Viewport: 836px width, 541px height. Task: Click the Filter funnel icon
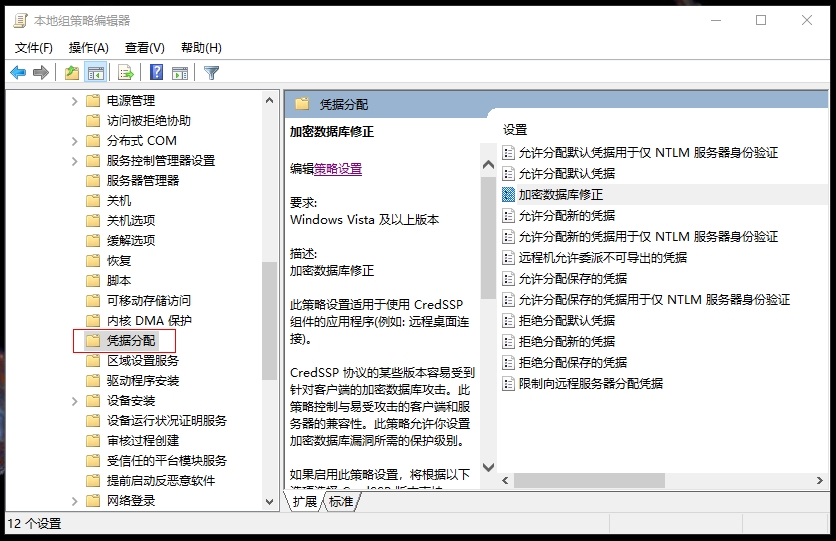(x=211, y=72)
